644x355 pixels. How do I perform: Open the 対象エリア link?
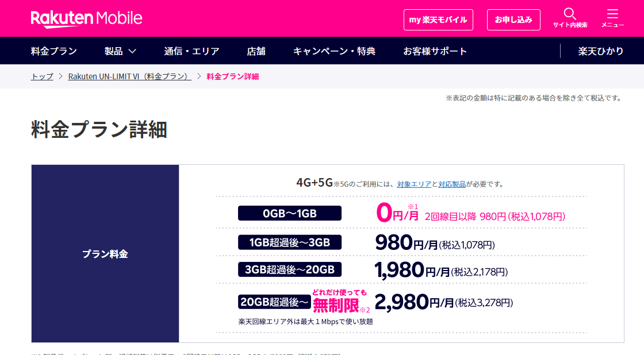(x=414, y=184)
